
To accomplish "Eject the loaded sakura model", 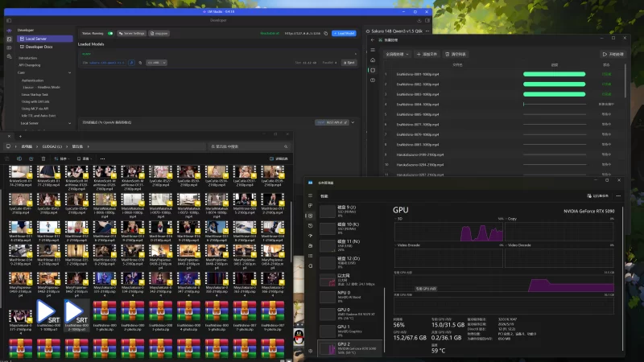I will pos(349,63).
